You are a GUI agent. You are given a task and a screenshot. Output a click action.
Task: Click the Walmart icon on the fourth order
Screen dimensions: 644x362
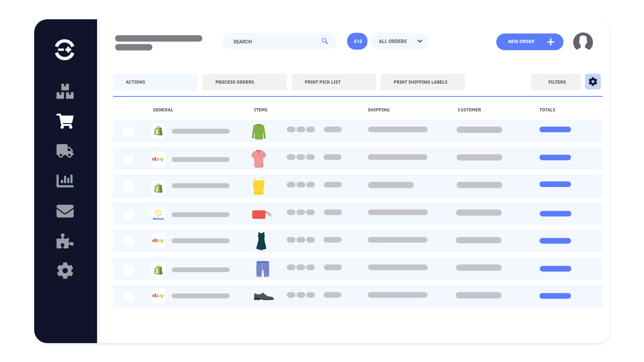coord(158,214)
